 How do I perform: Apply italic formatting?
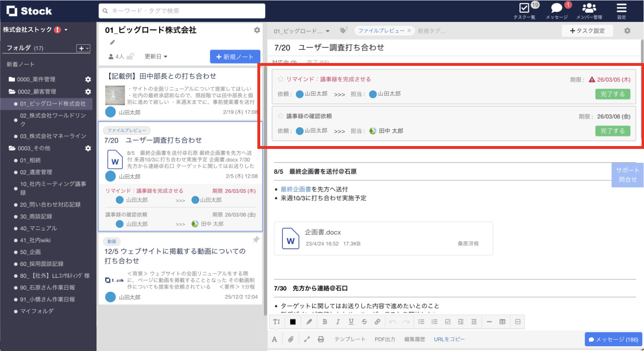[x=338, y=322]
